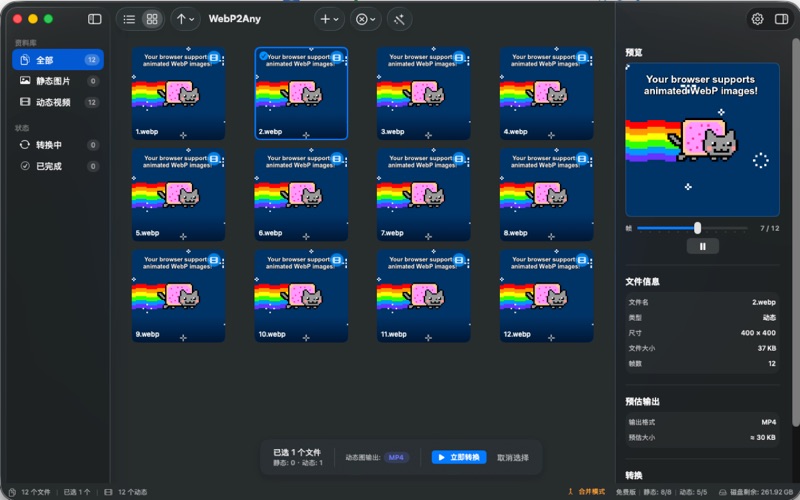Switch to list view layout
The width and height of the screenshot is (800, 500).
coord(129,19)
